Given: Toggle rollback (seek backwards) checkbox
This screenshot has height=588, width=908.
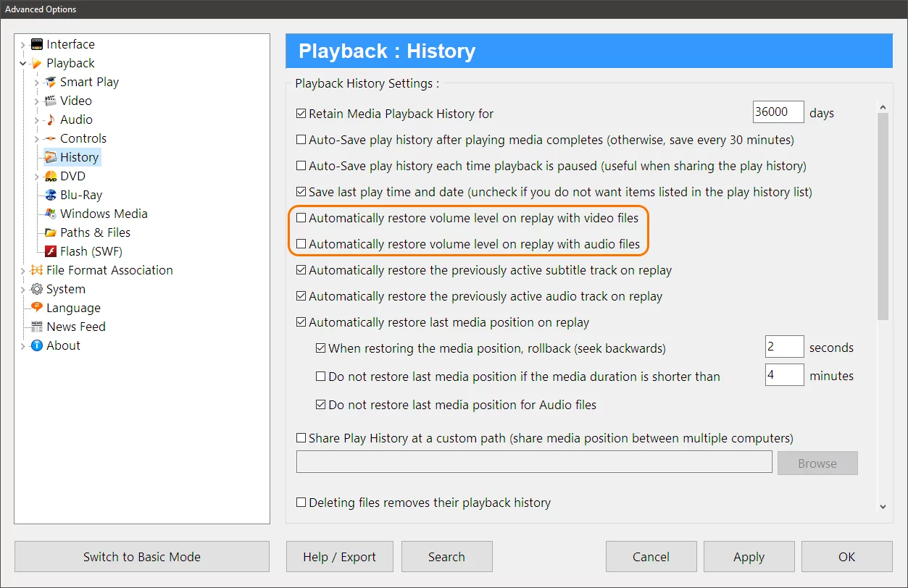Looking at the screenshot, I should [x=321, y=348].
